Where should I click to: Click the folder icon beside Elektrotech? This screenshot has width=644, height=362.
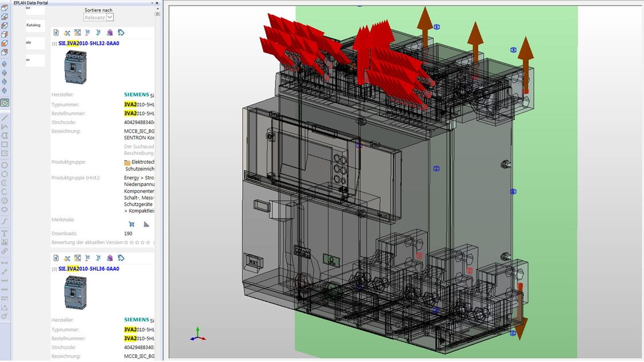pos(127,162)
